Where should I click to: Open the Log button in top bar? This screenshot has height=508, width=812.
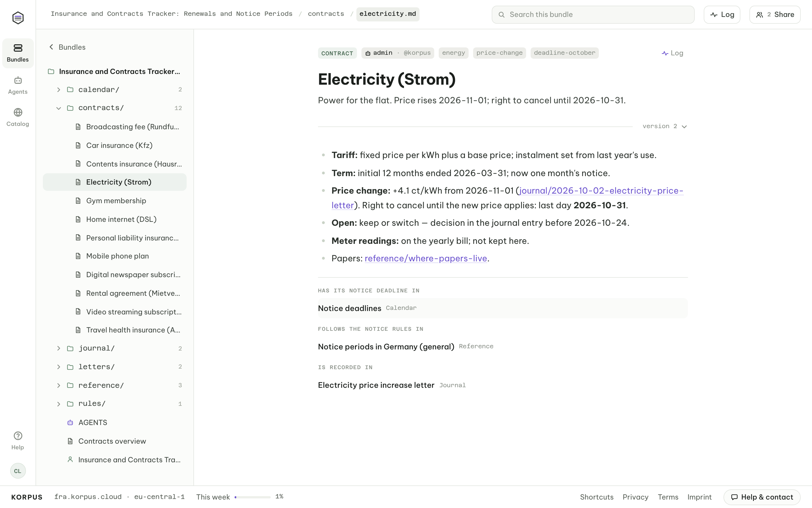pyautogui.click(x=722, y=14)
